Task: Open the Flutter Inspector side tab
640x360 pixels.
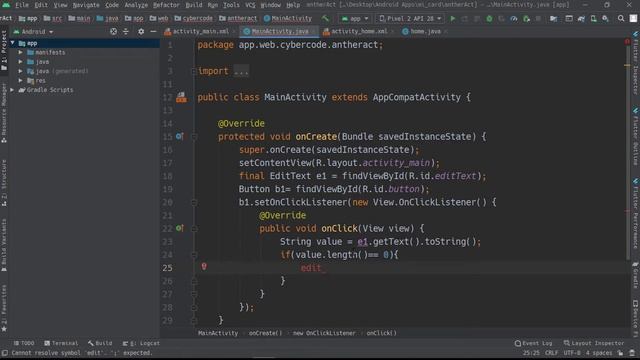Action: pos(636,63)
